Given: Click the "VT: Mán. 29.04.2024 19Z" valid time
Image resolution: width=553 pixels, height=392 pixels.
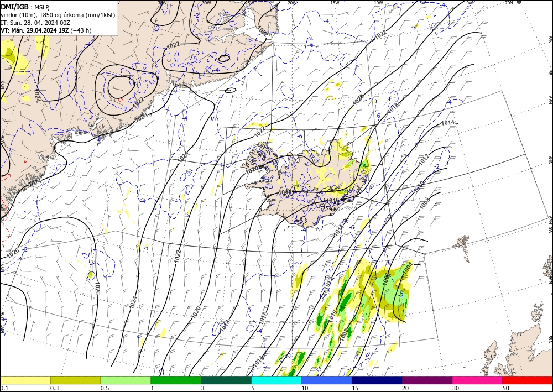Looking at the screenshot, I should [x=35, y=30].
